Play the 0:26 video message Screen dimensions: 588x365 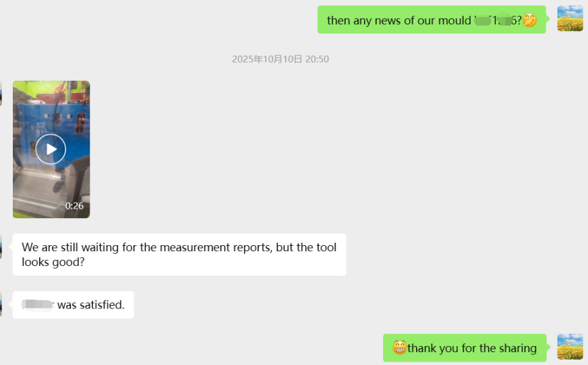coord(51,149)
